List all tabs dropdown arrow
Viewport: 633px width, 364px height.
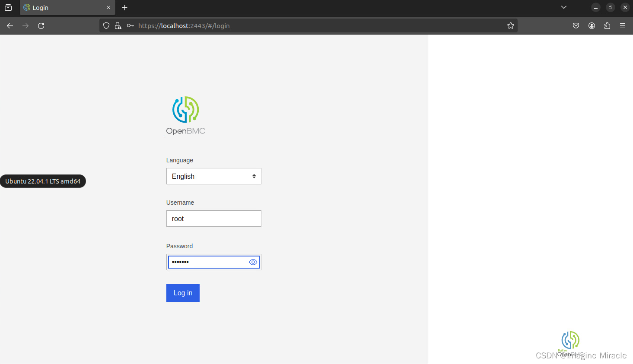click(x=564, y=7)
